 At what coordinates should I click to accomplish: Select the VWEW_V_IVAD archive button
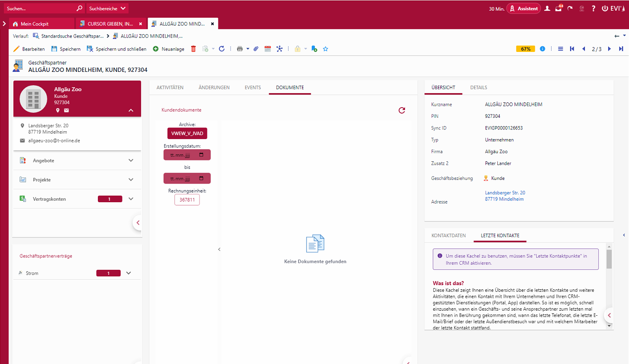(187, 134)
